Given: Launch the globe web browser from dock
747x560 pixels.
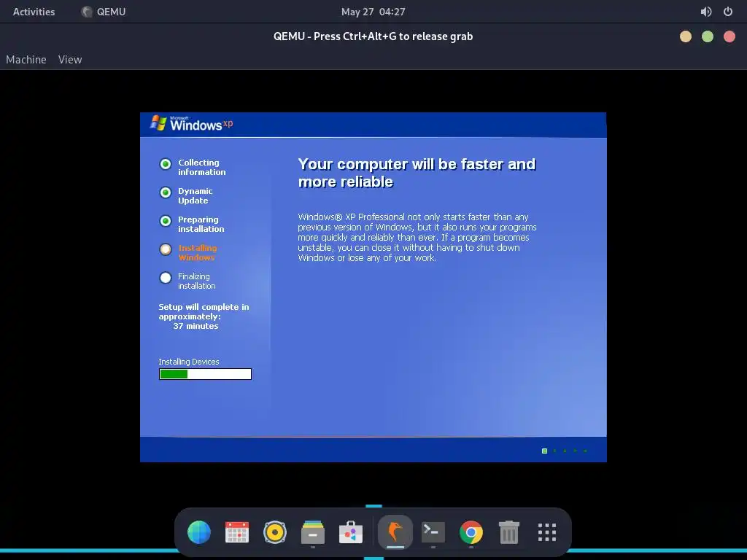Looking at the screenshot, I should [199, 532].
